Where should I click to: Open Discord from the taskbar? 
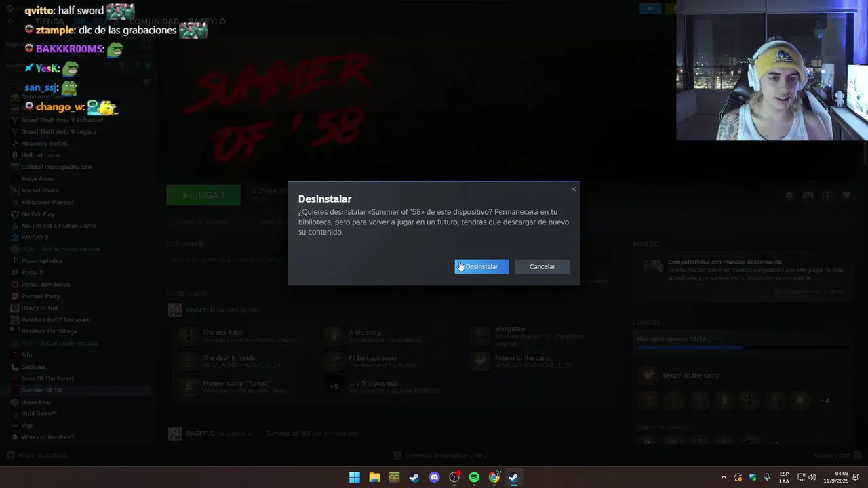(x=435, y=477)
